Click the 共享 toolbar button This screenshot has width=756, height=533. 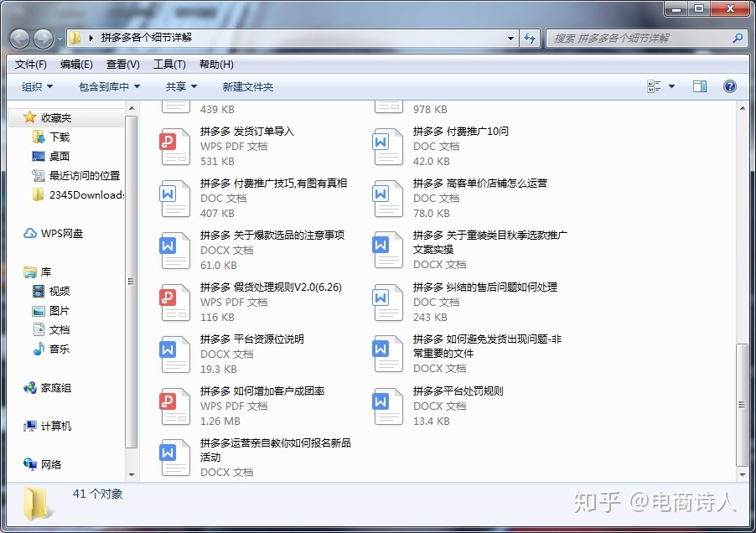[181, 86]
